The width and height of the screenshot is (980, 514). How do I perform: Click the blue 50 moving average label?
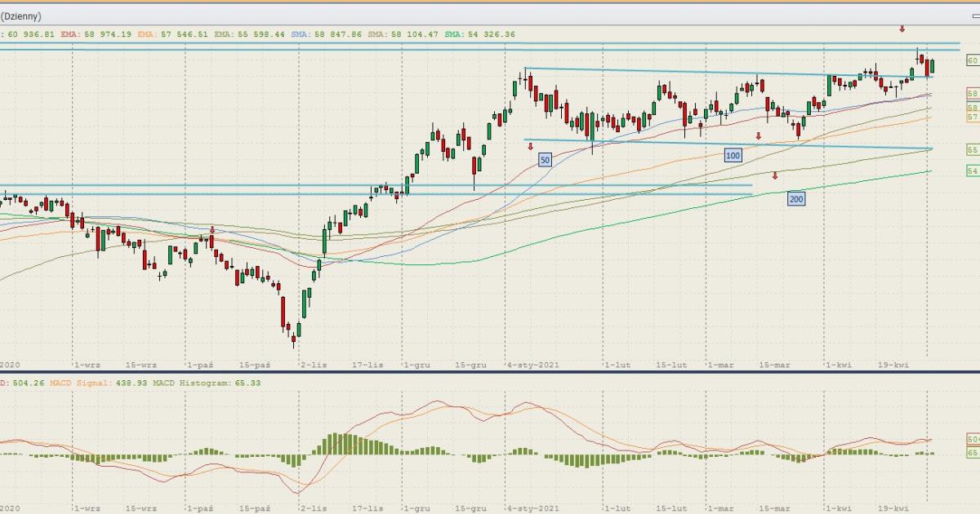click(545, 161)
